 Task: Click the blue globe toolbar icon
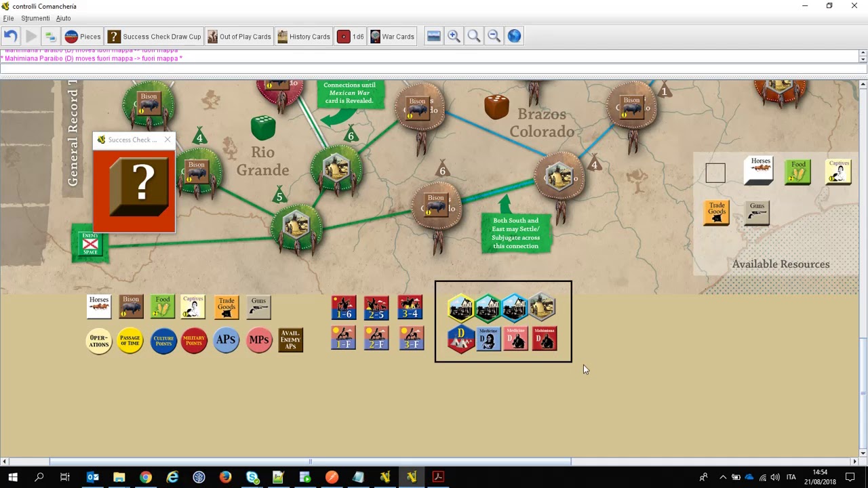[x=515, y=37]
